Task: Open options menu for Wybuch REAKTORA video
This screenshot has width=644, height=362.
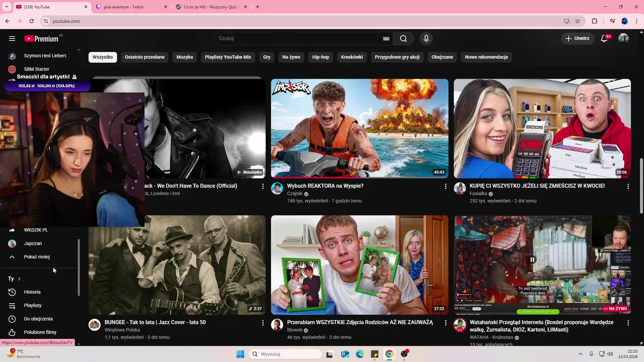Action: click(x=445, y=187)
